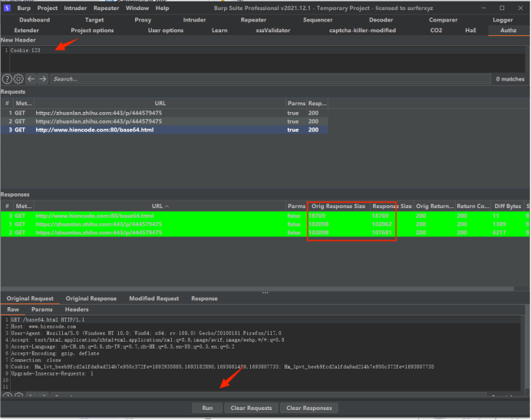Click the help question mark icon
The width and height of the screenshot is (531, 420).
[x=7, y=78]
